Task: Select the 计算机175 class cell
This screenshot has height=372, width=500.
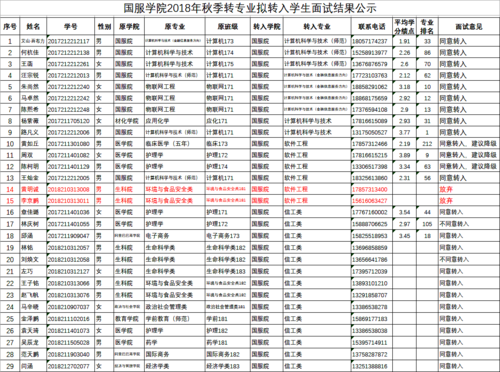Action: 228,64
